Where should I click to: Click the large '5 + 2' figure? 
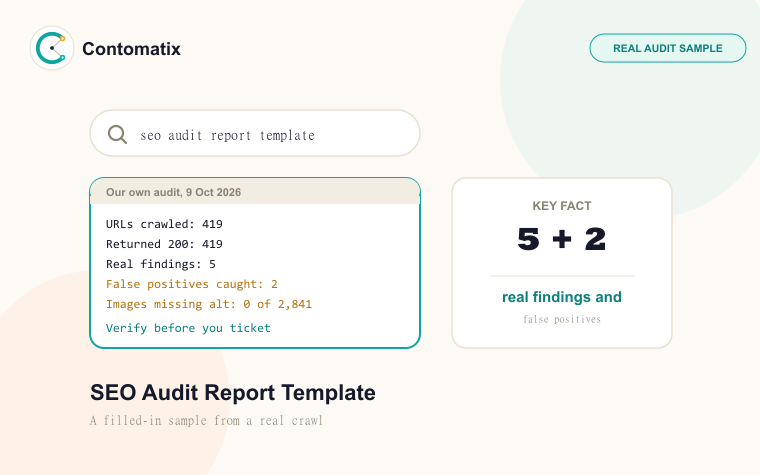pyautogui.click(x=562, y=239)
